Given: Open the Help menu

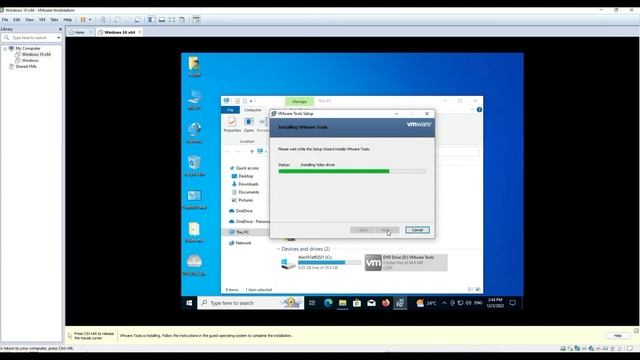Looking at the screenshot, I should point(67,20).
